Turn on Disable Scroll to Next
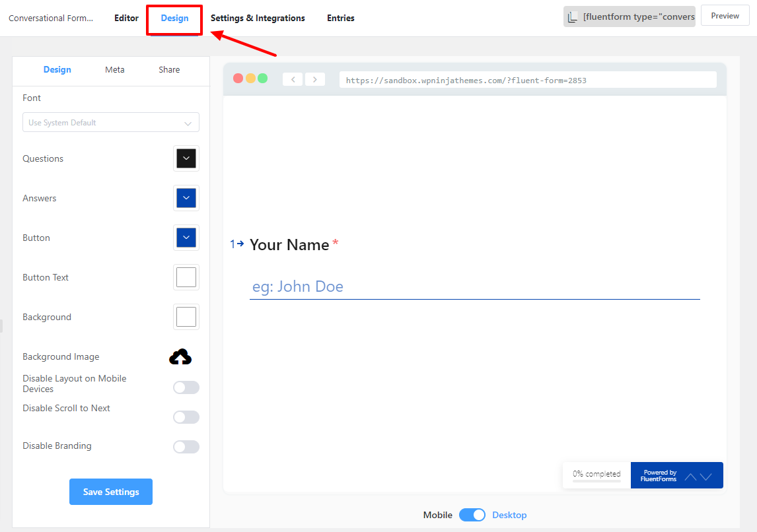This screenshot has height=532, width=757. click(x=186, y=416)
